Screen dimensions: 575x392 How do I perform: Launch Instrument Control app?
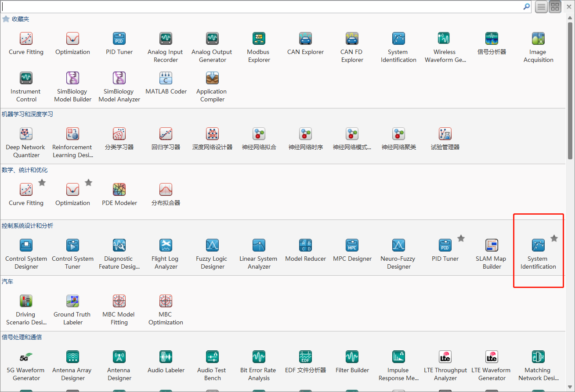coord(26,87)
